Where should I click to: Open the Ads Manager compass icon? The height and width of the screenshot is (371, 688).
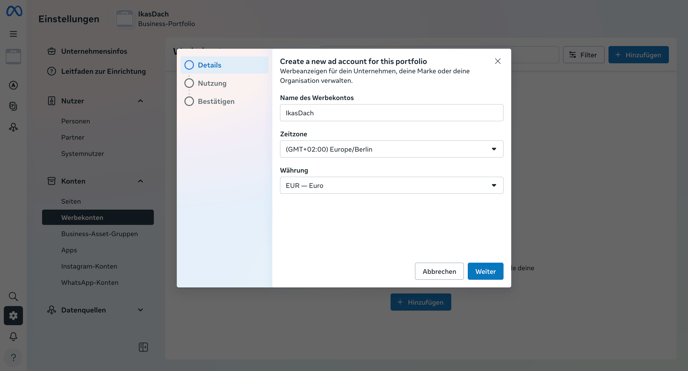coord(14,85)
